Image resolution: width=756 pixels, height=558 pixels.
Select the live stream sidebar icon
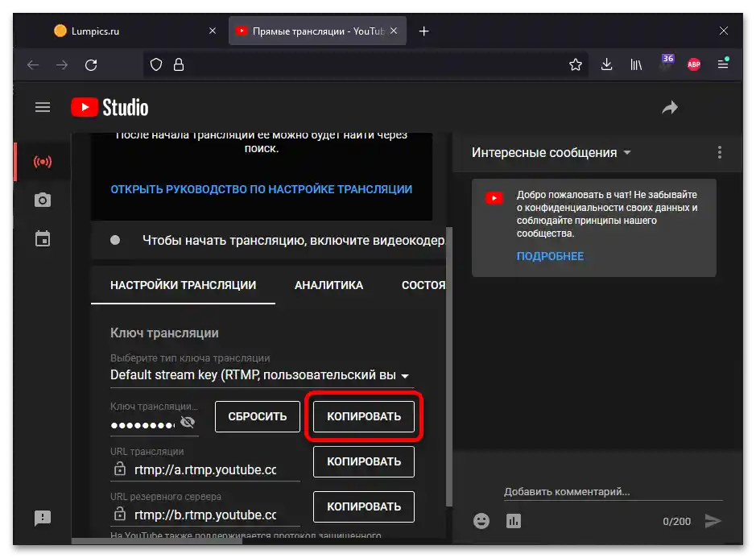(43, 162)
